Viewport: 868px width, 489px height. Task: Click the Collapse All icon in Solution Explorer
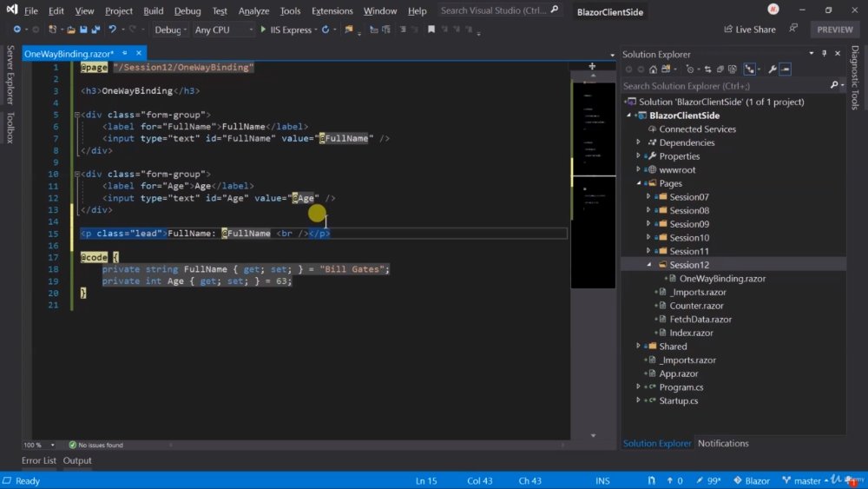(720, 69)
